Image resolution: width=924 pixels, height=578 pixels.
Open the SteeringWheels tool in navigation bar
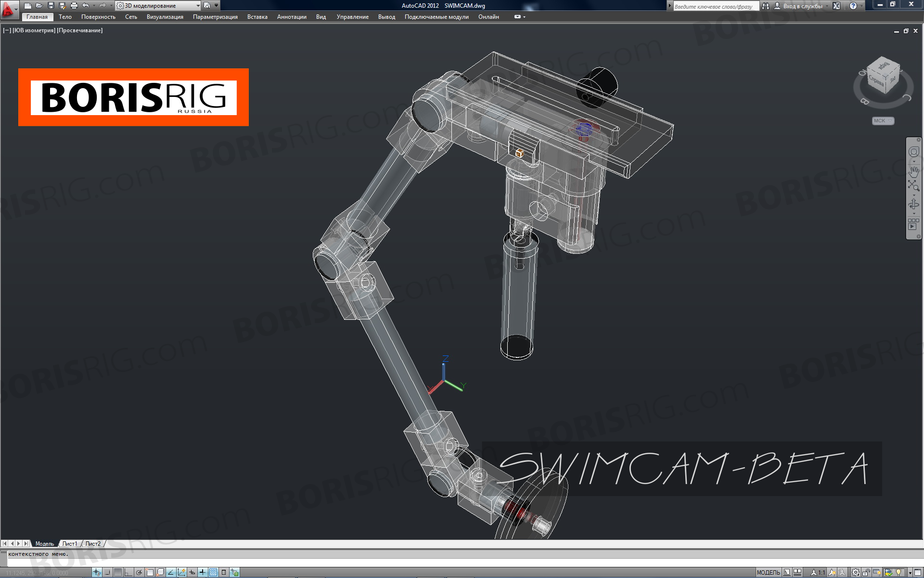(913, 152)
